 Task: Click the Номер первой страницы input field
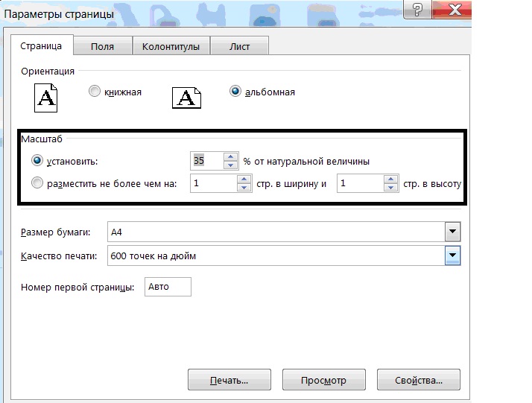pos(168,287)
